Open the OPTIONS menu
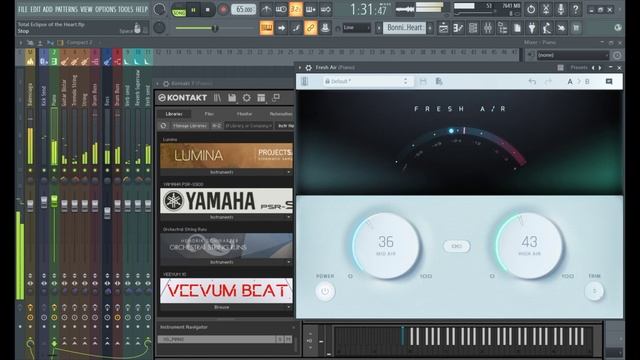 pos(105,9)
